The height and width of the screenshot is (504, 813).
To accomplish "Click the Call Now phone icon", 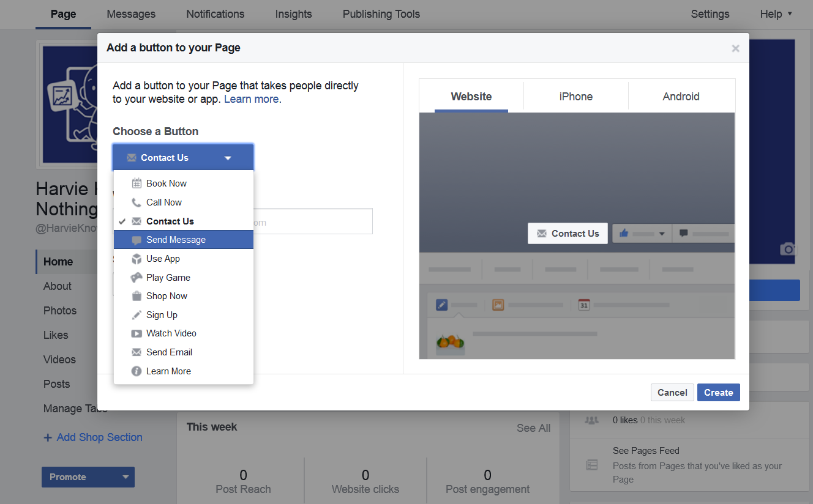I will [x=137, y=202].
